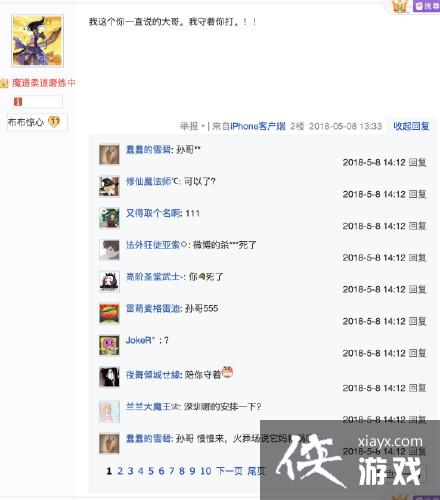Go to reply page 10
This screenshot has width=440, height=500.
click(x=206, y=471)
